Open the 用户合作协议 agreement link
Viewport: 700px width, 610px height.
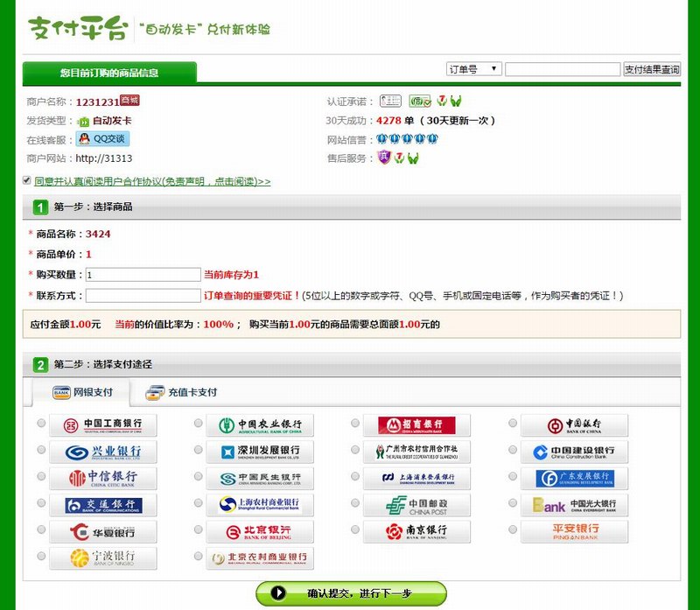coord(152,181)
